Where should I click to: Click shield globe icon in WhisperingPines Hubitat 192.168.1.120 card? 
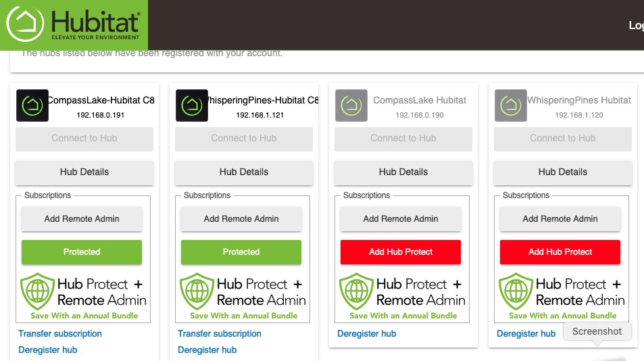tap(516, 291)
